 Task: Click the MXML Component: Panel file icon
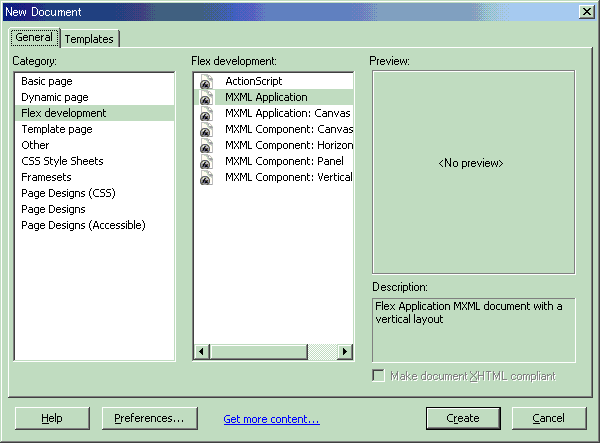(x=206, y=162)
